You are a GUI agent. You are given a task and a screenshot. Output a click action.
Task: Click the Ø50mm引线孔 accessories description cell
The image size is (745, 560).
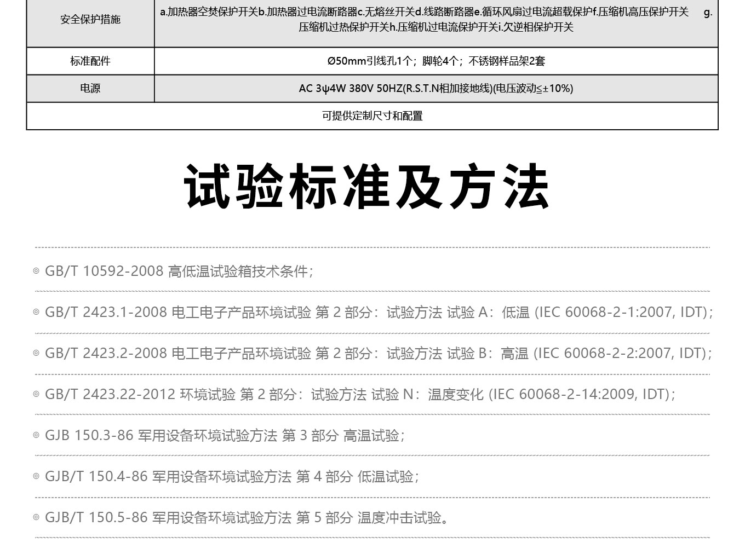pos(435,61)
